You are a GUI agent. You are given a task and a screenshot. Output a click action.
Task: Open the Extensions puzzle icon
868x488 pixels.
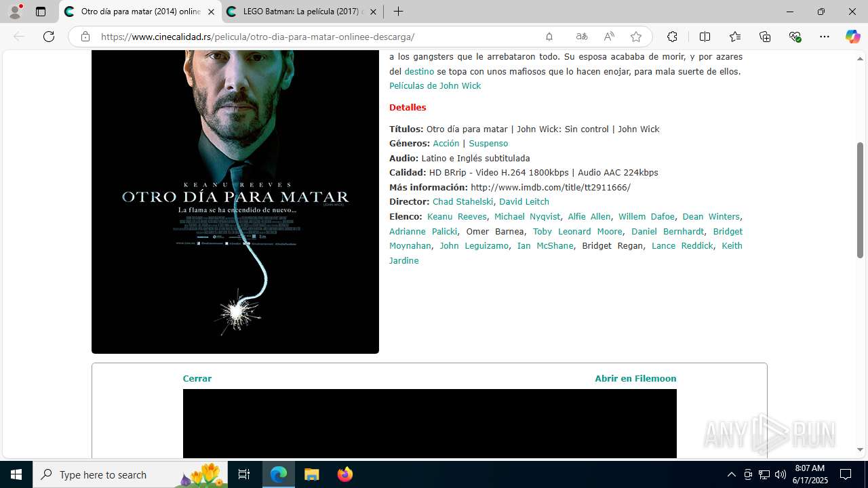(x=672, y=37)
